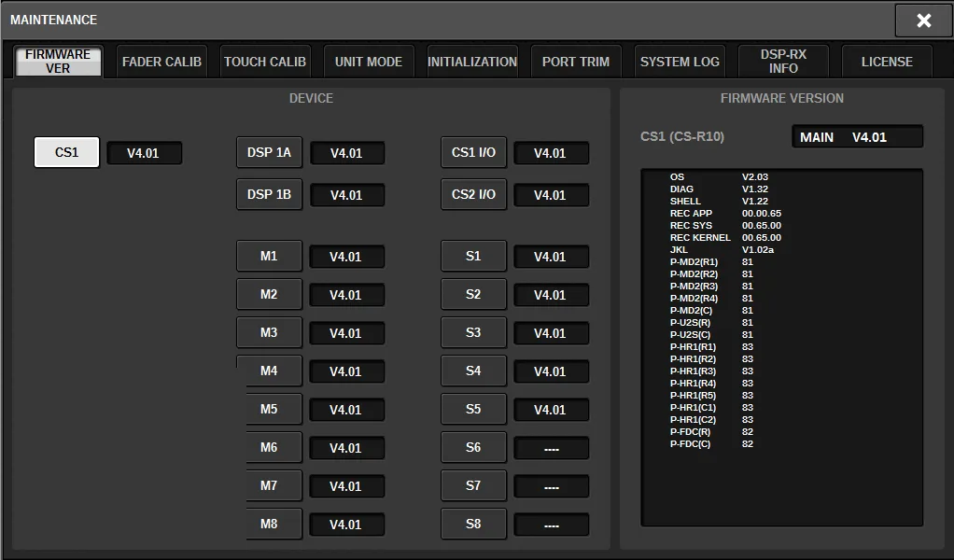Click the P-MD2(C) entry

pos(711,311)
